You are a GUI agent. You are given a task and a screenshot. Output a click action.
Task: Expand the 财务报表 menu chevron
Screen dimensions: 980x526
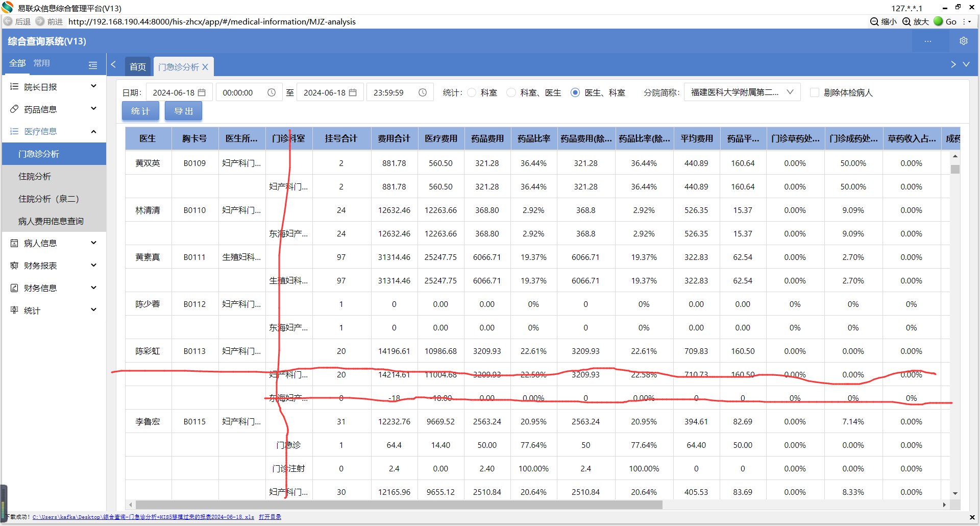[x=93, y=265]
